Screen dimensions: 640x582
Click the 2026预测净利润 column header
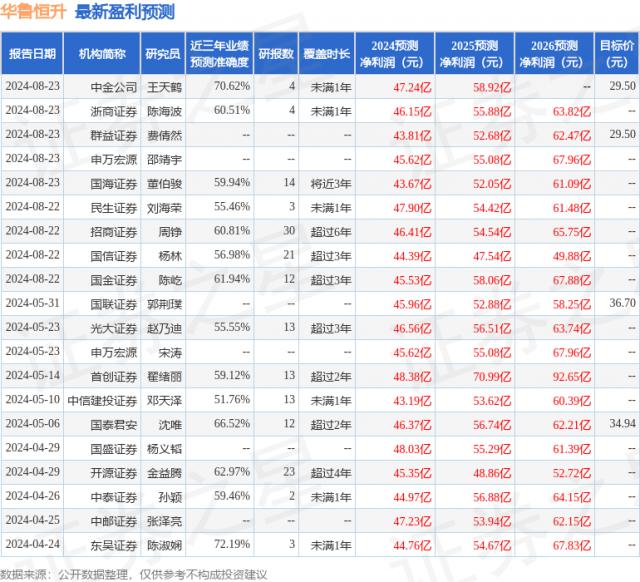[x=554, y=54]
